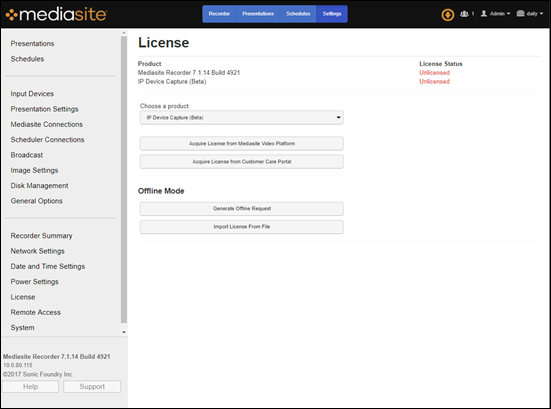Click Import License From File button
Image resolution: width=551 pixels, height=409 pixels.
pyautogui.click(x=242, y=227)
